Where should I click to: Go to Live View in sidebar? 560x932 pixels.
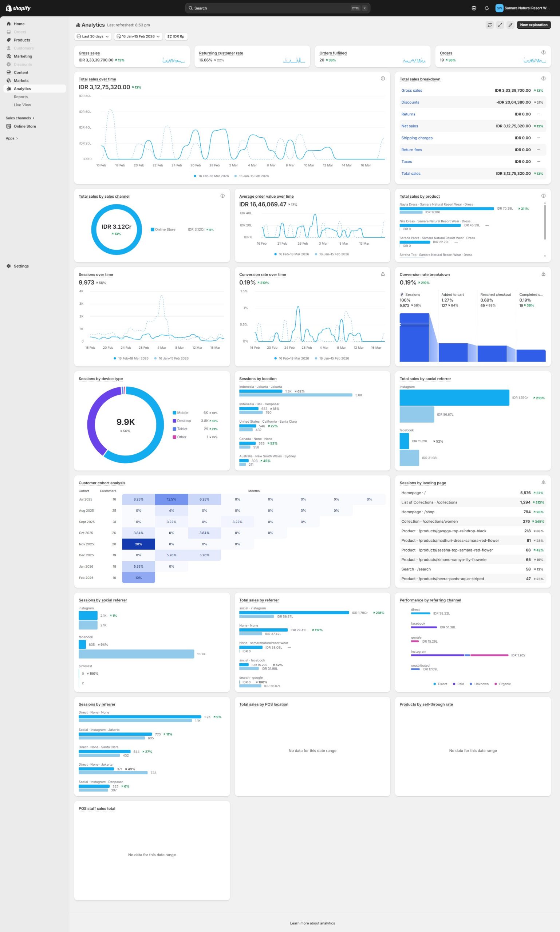22,105
